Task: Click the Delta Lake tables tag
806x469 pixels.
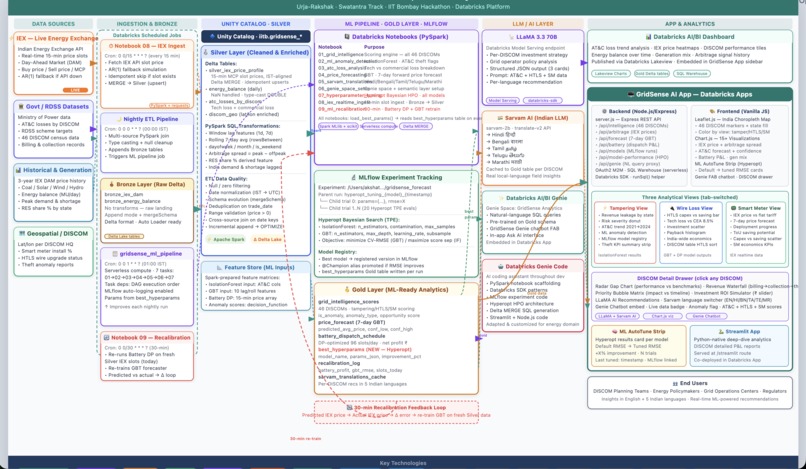Action: (124, 236)
